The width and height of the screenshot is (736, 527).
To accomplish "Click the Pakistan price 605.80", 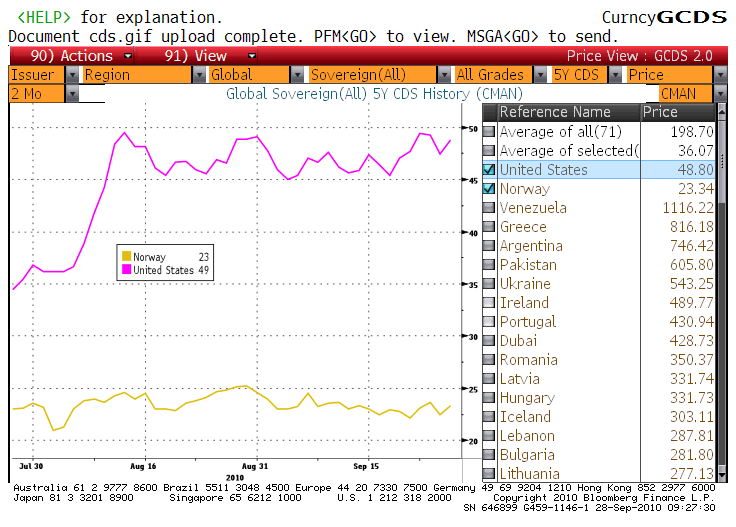I will pos(691,265).
